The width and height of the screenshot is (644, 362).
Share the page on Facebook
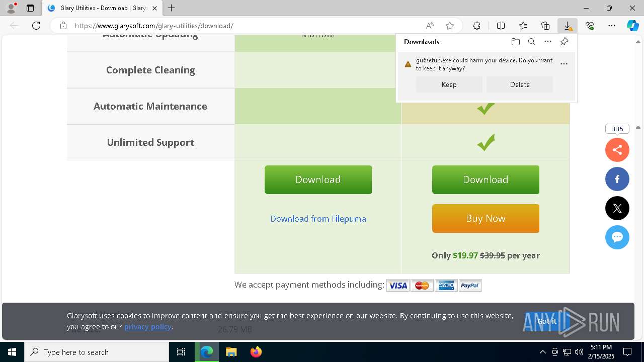pos(617,179)
